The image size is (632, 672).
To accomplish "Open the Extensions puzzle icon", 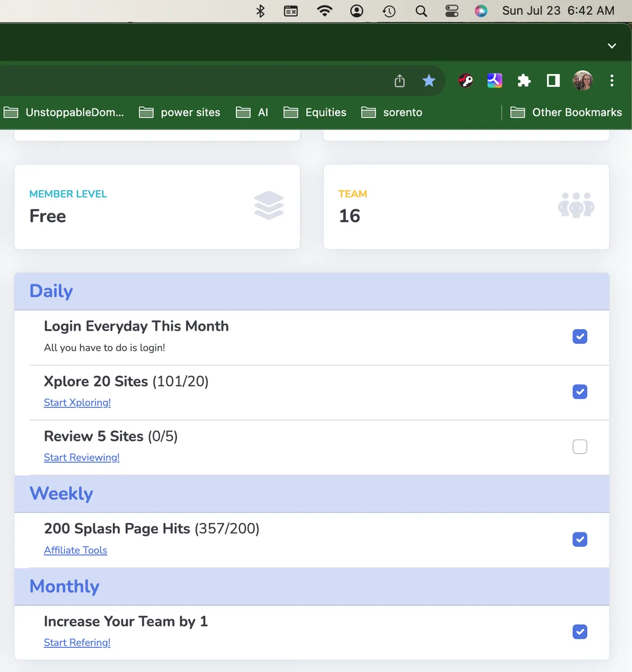I will pos(524,80).
